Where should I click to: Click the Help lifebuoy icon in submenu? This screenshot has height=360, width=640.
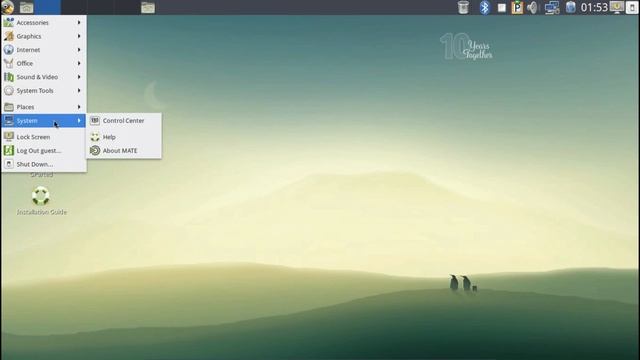coord(95,137)
